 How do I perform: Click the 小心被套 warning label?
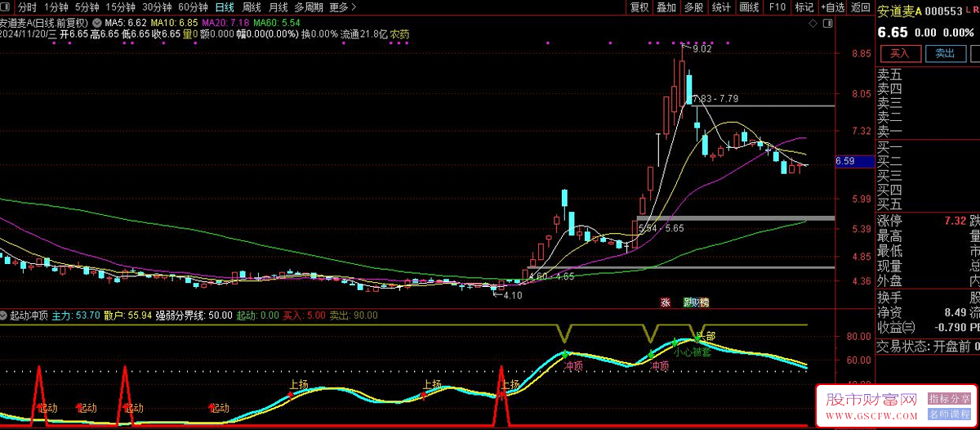[692, 352]
